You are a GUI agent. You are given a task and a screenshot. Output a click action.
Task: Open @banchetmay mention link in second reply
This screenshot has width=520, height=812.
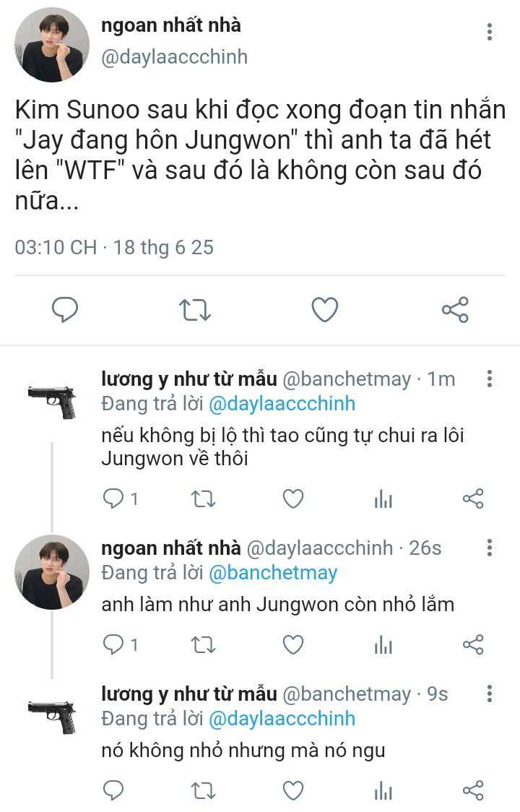tap(272, 573)
